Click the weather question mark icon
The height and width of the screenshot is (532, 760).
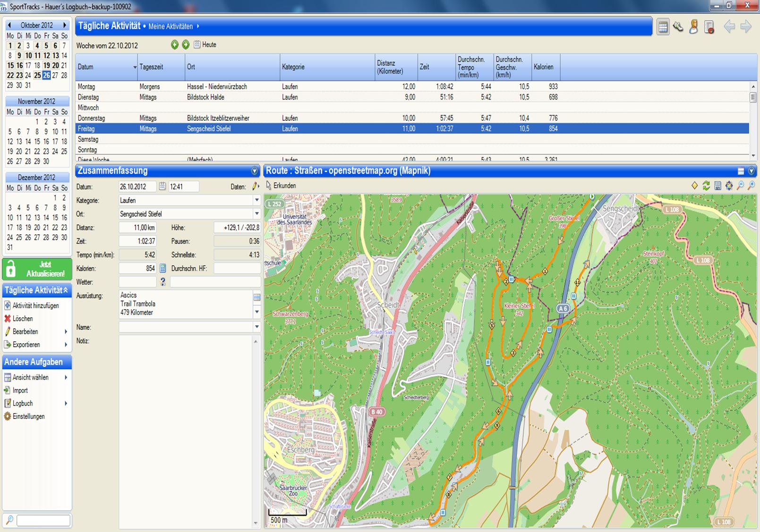click(x=162, y=282)
